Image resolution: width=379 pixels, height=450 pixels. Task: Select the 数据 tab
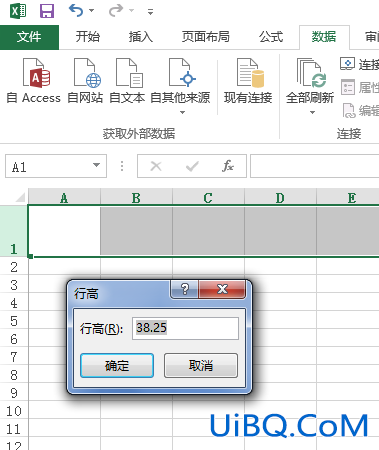[324, 37]
